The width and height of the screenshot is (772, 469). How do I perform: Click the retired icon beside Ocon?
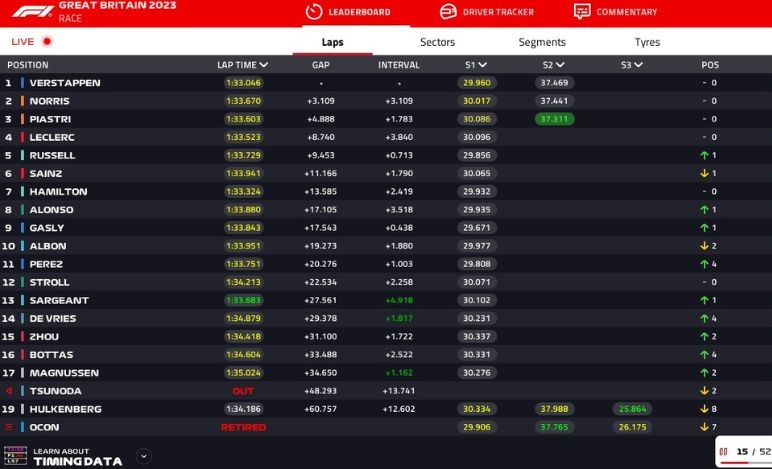tap(9, 427)
